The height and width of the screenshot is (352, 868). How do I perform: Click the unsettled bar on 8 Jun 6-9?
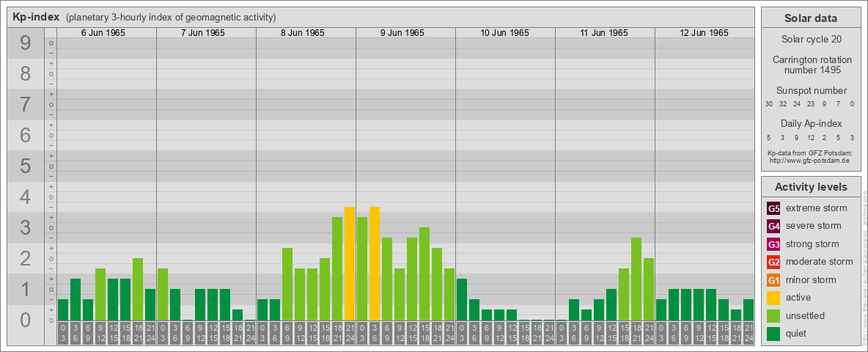point(287,284)
